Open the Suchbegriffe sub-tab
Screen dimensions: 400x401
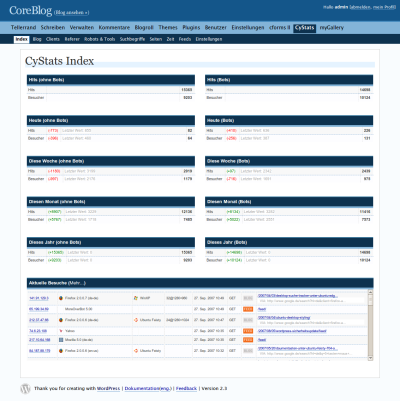coord(132,39)
